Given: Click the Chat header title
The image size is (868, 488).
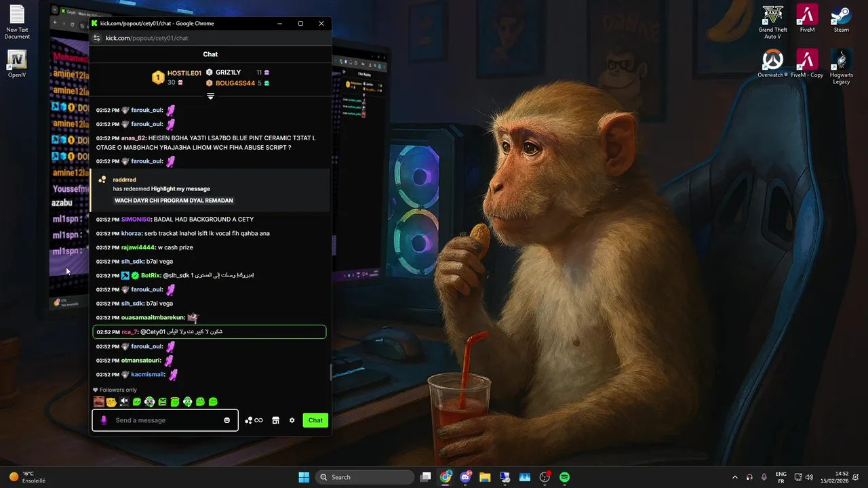Looking at the screenshot, I should 210,54.
